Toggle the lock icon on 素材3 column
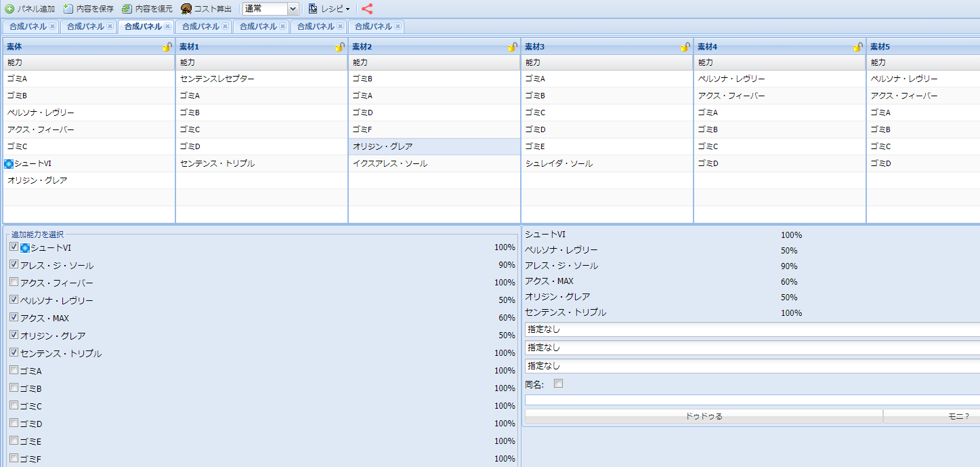This screenshot has width=980, height=467. pos(685,47)
